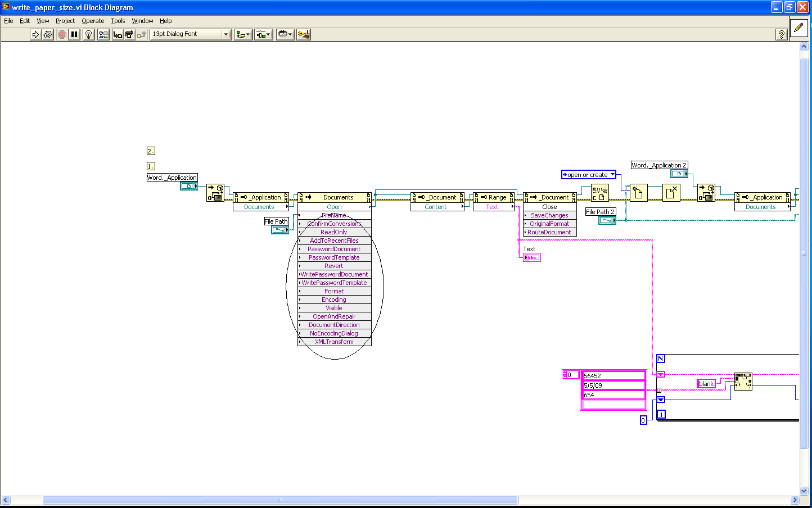This screenshot has height=508, width=812.
Task: Click the Clean Up Diagram broom icon
Action: point(304,34)
